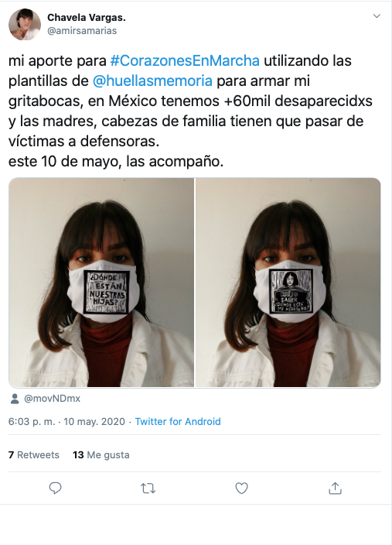Expand the tweet options chevron

(x=377, y=16)
